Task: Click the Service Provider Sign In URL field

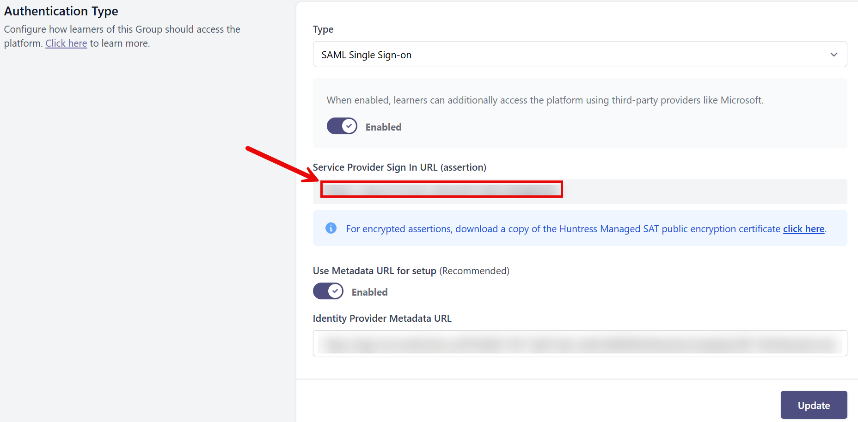Action: tap(580, 189)
